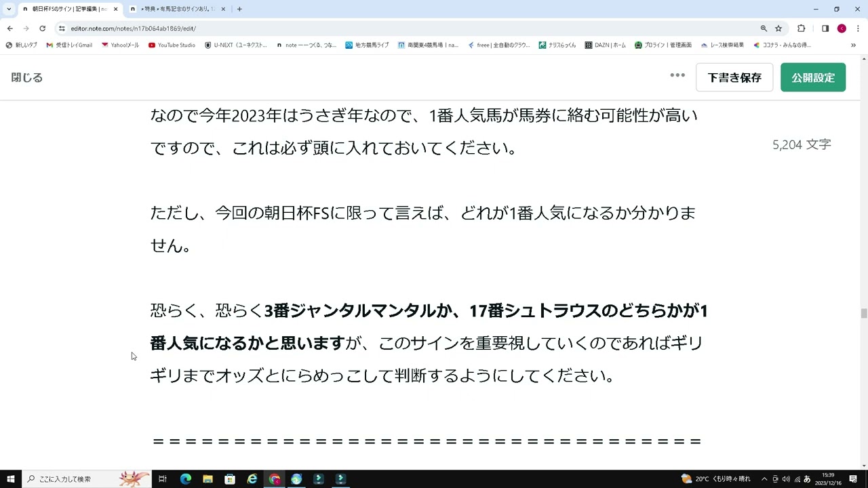Click the browser Extensions puzzle icon

[801, 28]
